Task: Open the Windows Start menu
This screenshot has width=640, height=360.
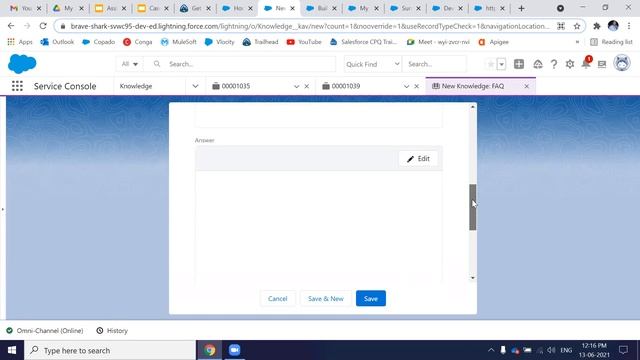Action: pyautogui.click(x=12, y=350)
